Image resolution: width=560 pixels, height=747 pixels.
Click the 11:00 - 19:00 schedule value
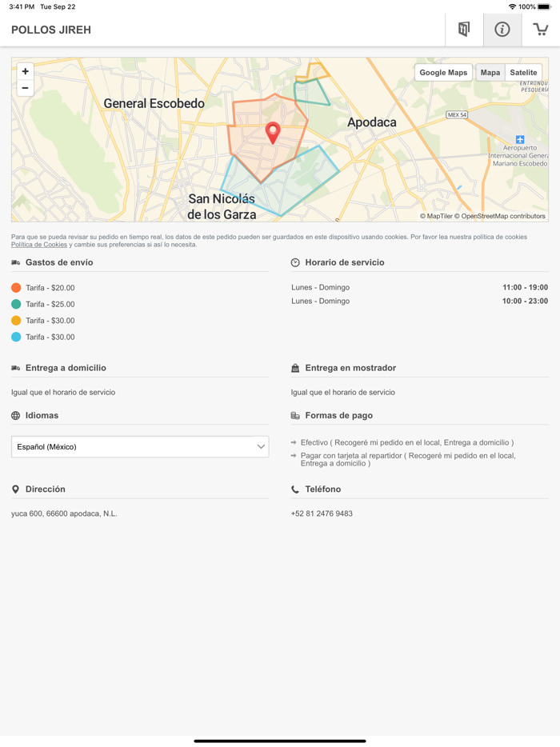coord(526,287)
